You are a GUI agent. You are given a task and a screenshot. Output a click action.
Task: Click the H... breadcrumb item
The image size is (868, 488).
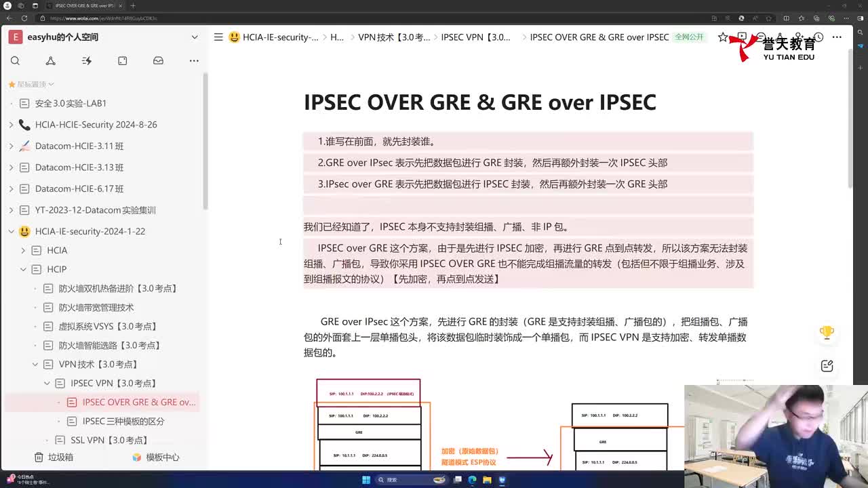(337, 37)
